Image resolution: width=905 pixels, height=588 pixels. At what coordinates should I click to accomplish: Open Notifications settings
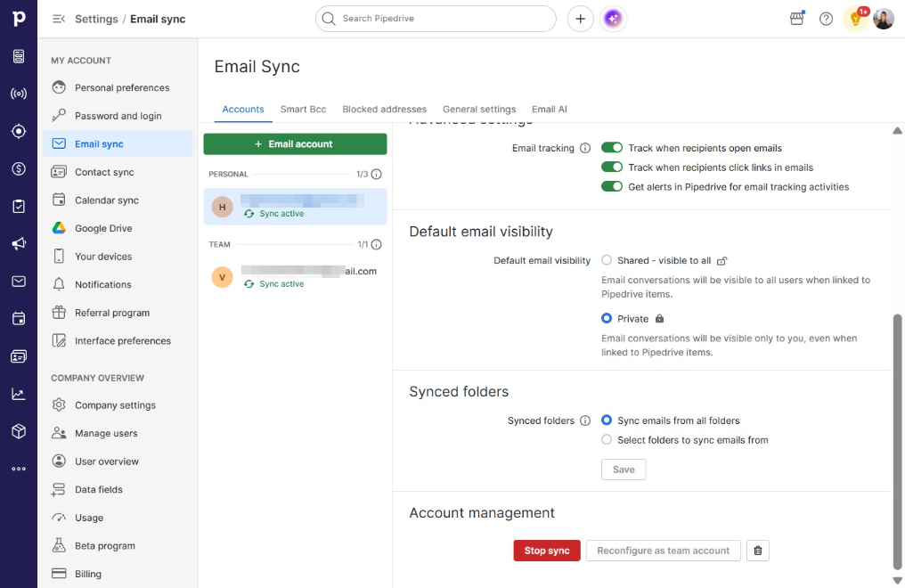pyautogui.click(x=118, y=284)
